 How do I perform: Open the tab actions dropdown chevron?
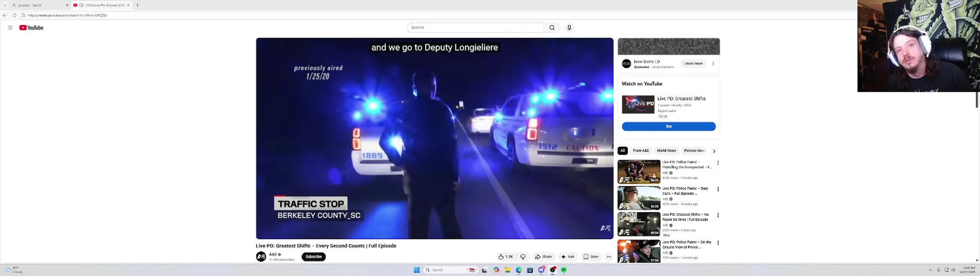(5, 5)
